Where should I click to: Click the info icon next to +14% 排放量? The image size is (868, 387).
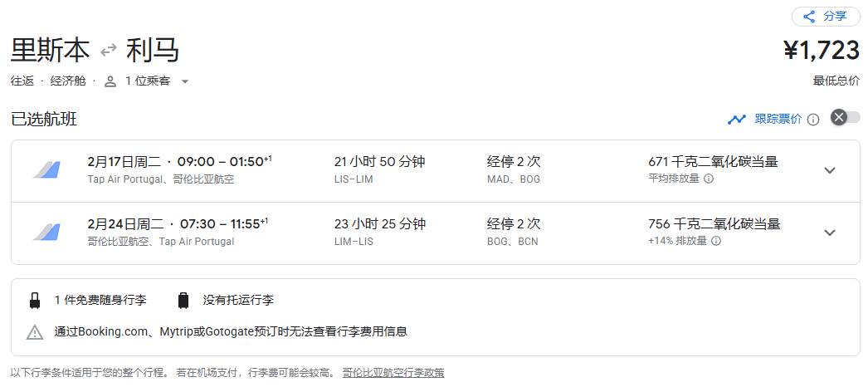pos(716,241)
